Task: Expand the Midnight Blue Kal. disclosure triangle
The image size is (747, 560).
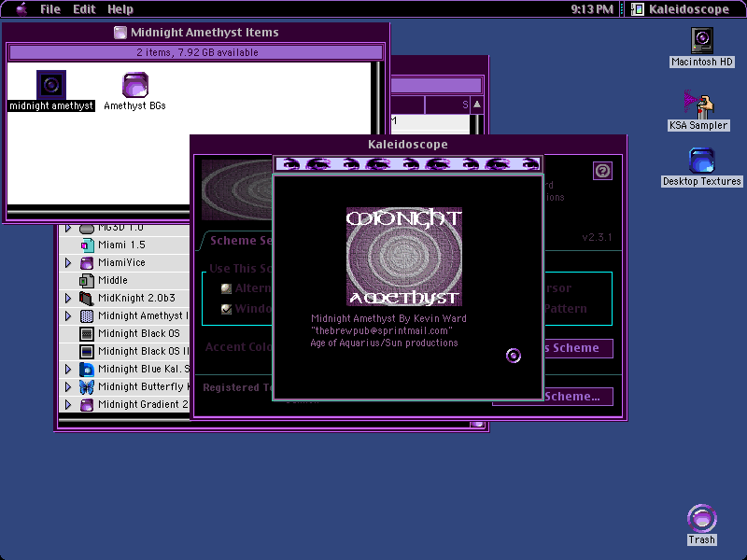Action: tap(68, 369)
